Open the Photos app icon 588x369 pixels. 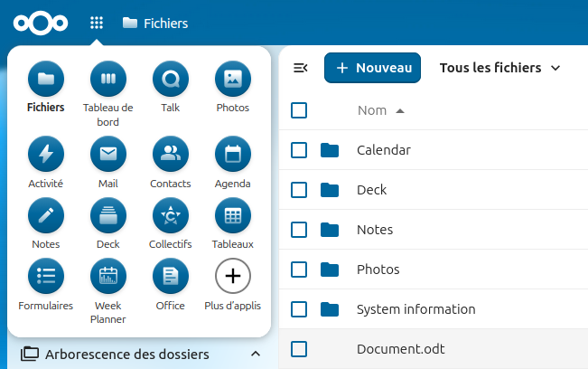232,79
